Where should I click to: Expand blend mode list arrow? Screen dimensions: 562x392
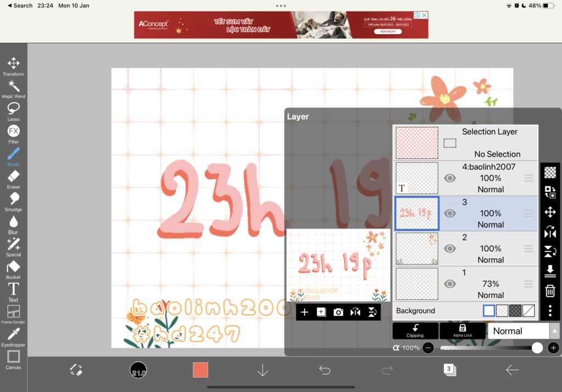[x=554, y=331]
